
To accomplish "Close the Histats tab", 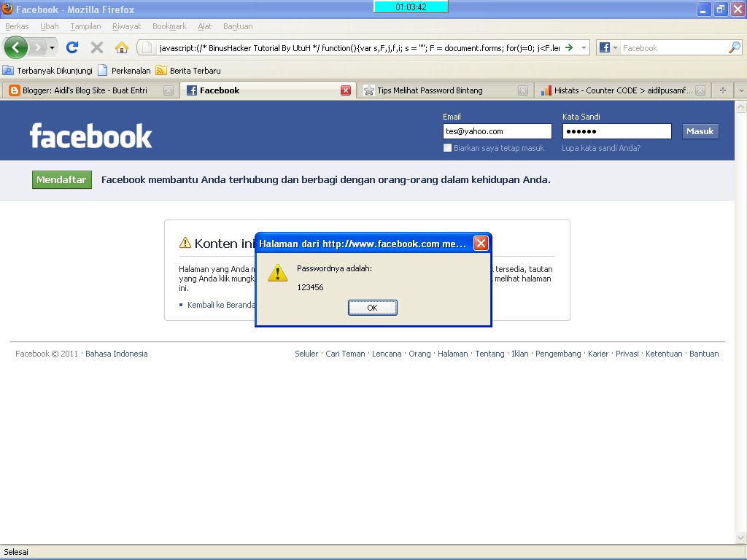I will 700,90.
